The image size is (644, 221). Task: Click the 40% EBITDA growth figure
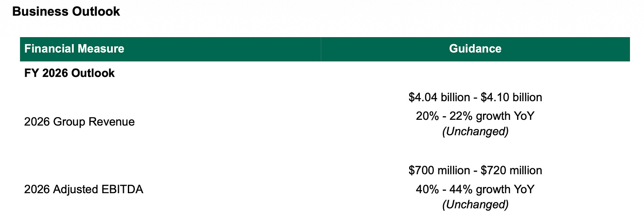[x=425, y=190]
